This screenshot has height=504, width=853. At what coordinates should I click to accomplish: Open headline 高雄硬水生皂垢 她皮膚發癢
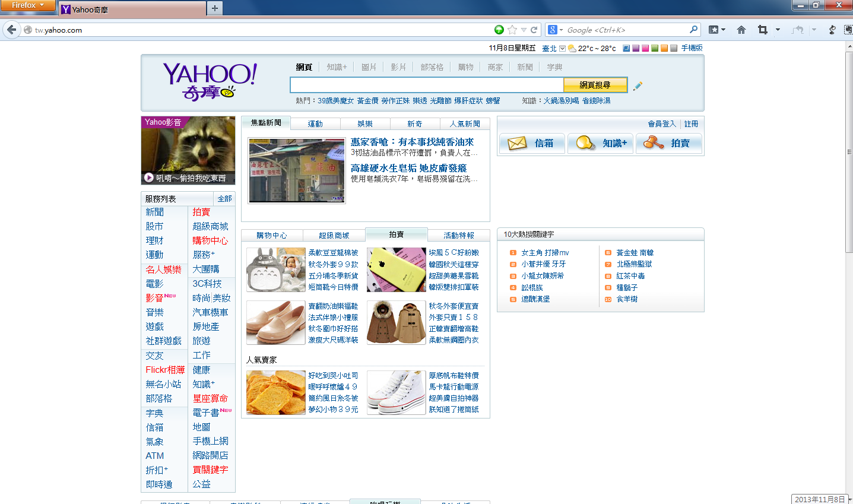click(x=408, y=168)
